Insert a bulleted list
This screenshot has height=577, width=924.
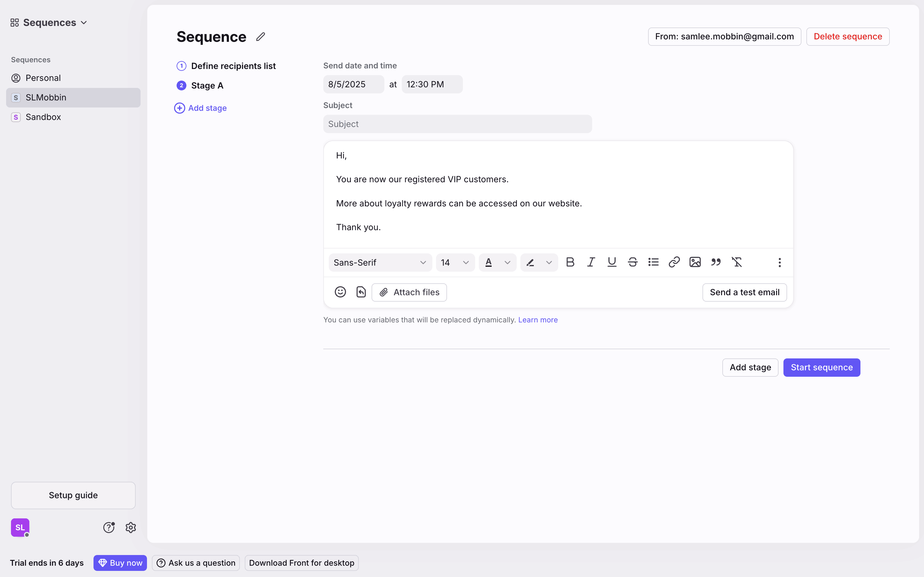click(653, 262)
